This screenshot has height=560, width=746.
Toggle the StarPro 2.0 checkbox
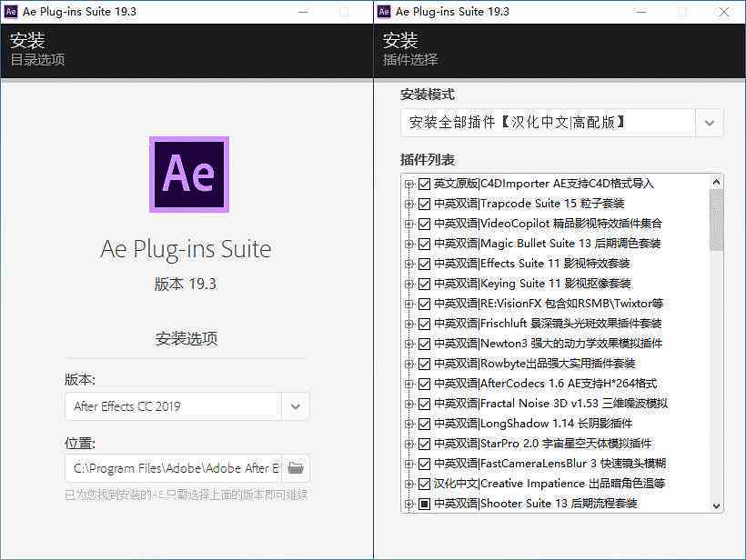coord(424,444)
